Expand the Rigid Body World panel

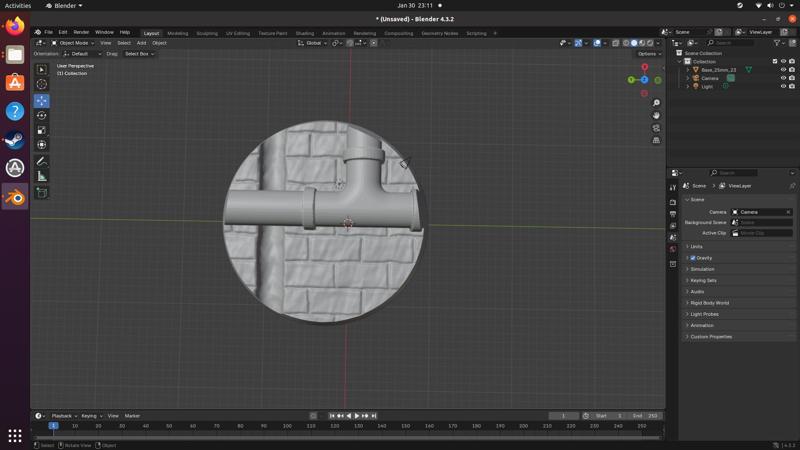709,303
